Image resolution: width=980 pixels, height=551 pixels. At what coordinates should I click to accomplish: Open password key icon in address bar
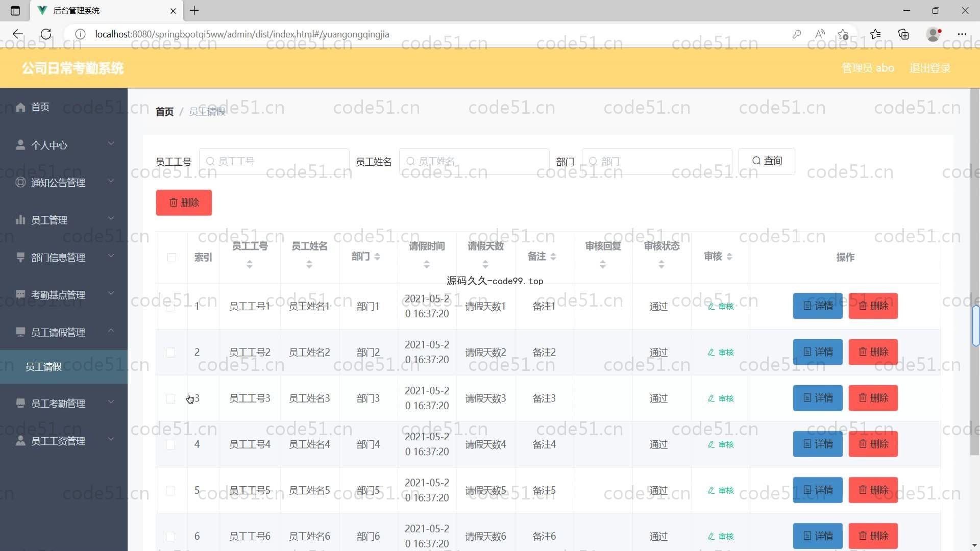pos(797,34)
